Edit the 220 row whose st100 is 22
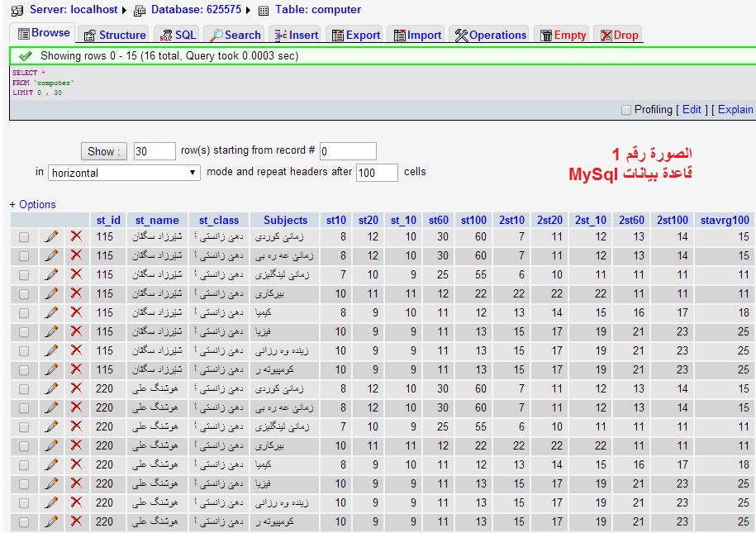This screenshot has width=756, height=533. point(51,445)
